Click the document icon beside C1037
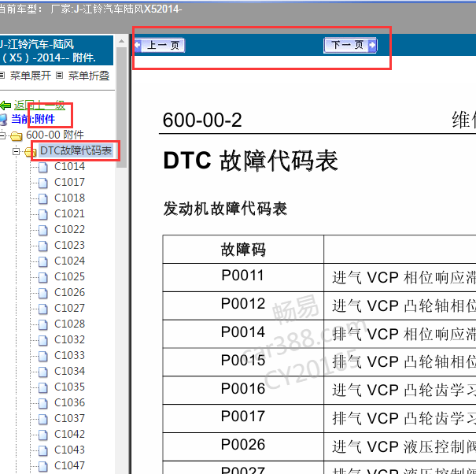Screen dimensions: 476x474 [x=42, y=420]
